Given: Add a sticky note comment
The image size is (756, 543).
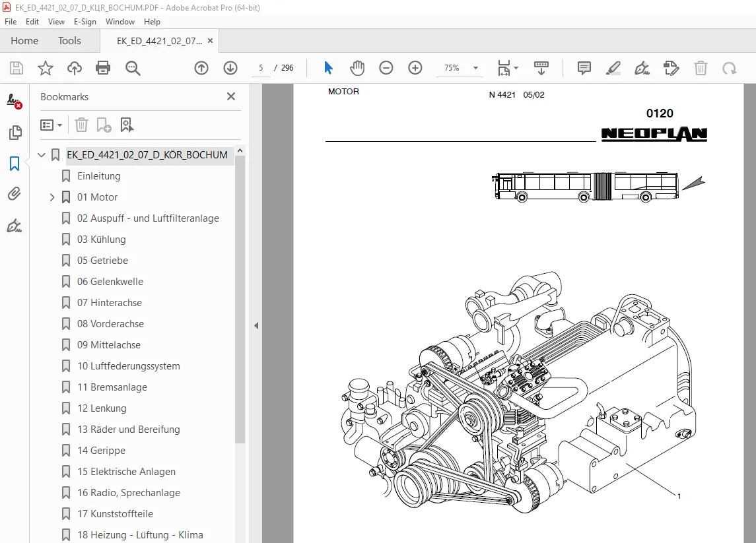Looking at the screenshot, I should click(584, 68).
